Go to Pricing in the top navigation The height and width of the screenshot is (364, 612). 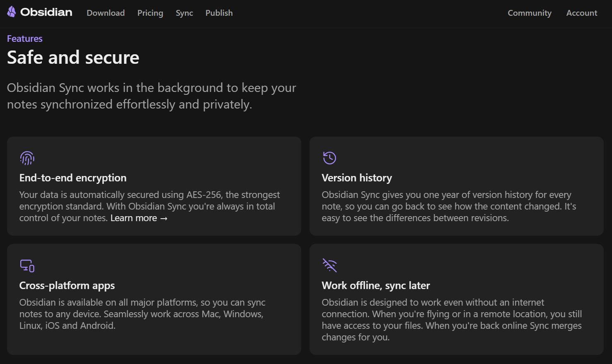[x=150, y=13]
